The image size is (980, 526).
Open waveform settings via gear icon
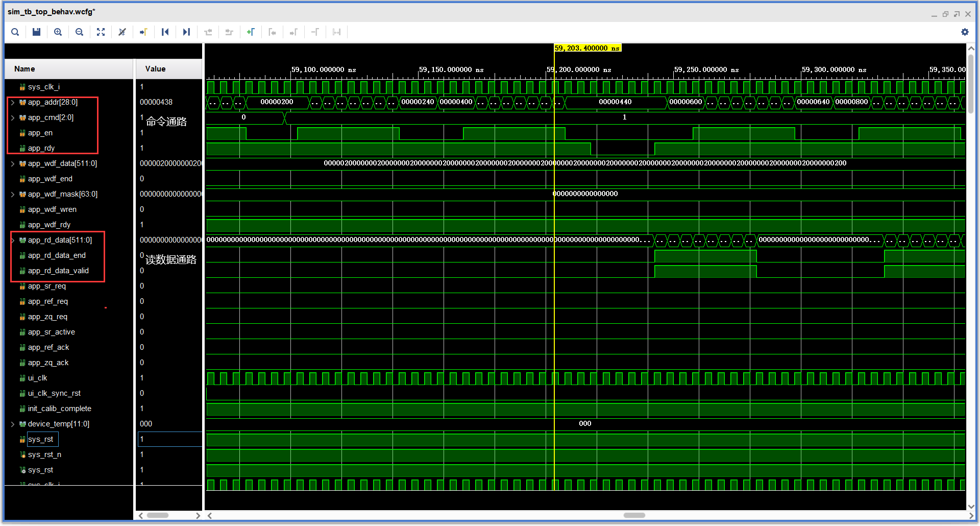point(965,32)
